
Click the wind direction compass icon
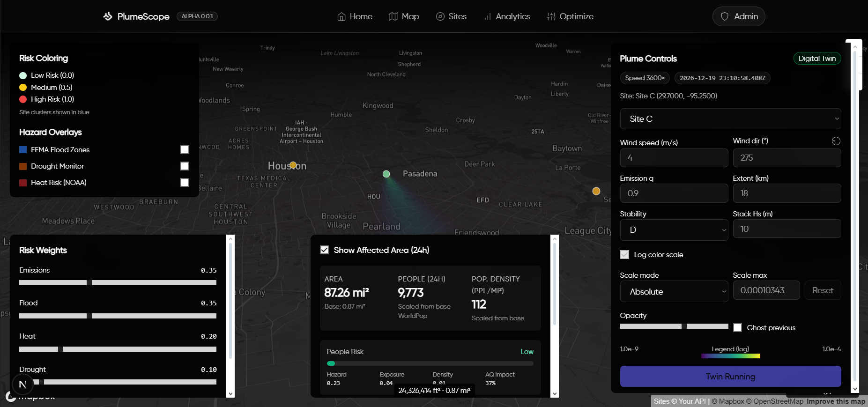(836, 141)
